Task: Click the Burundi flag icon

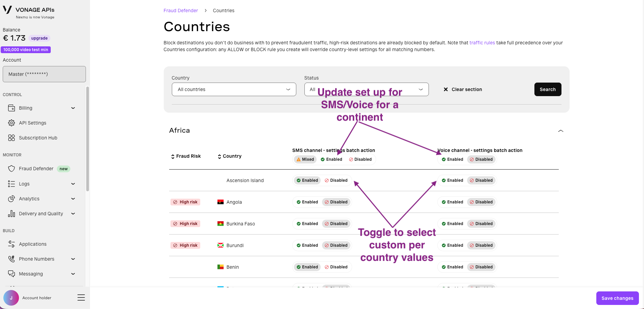Action: (x=221, y=245)
